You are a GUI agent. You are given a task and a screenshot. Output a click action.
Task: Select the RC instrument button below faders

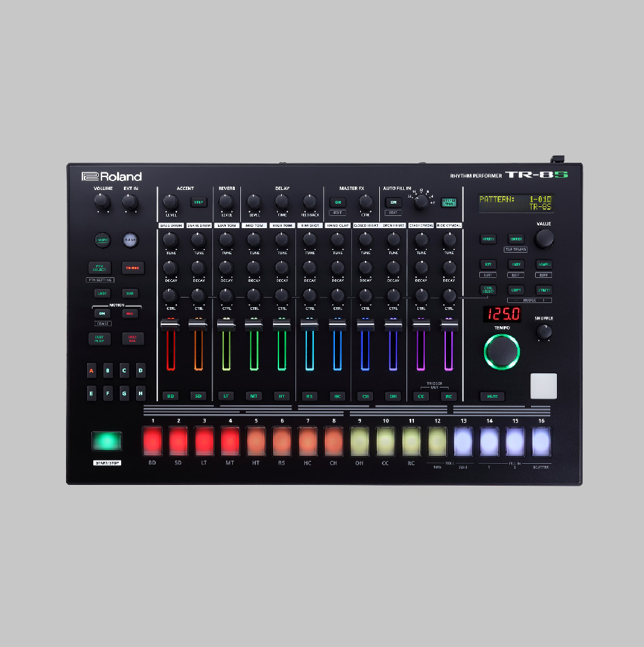coord(449,396)
